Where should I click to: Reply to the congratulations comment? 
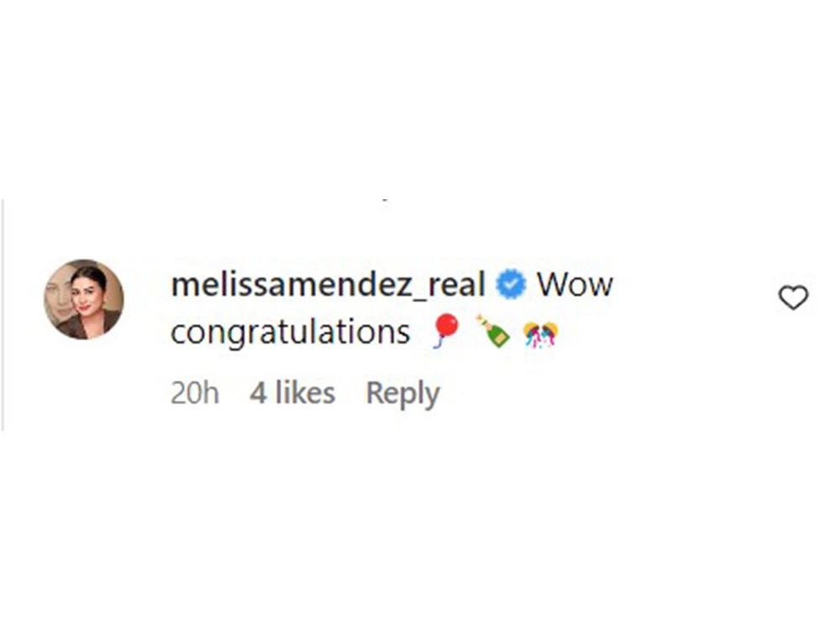coord(402,394)
